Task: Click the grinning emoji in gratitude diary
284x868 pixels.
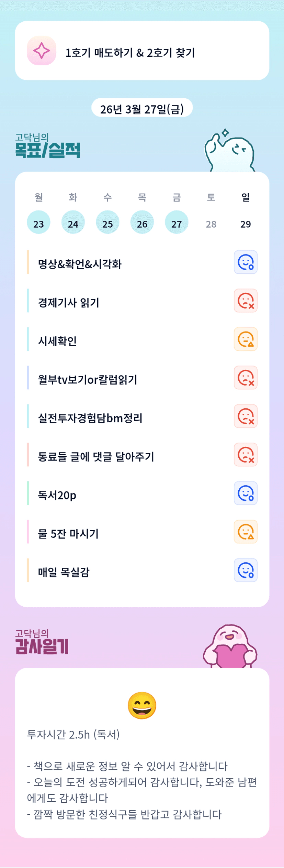Action: 142,706
